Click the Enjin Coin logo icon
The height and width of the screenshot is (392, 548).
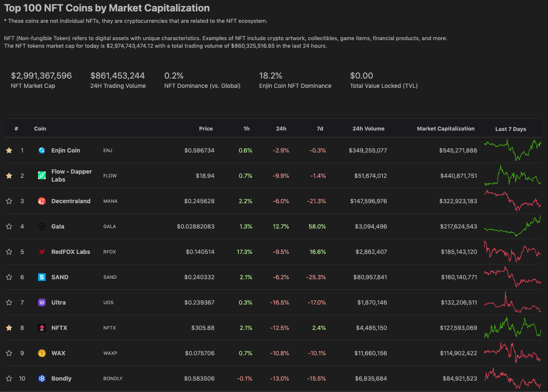(42, 150)
